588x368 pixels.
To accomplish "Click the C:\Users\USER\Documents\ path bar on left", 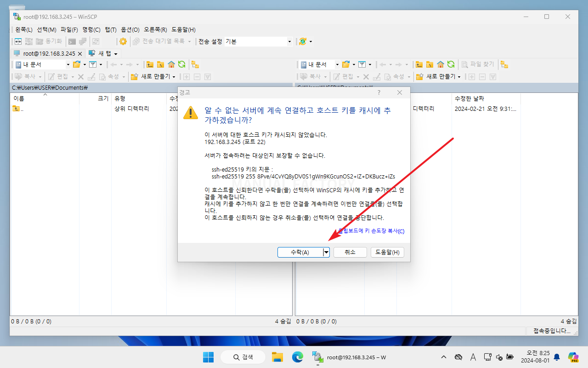I will 151,87.
